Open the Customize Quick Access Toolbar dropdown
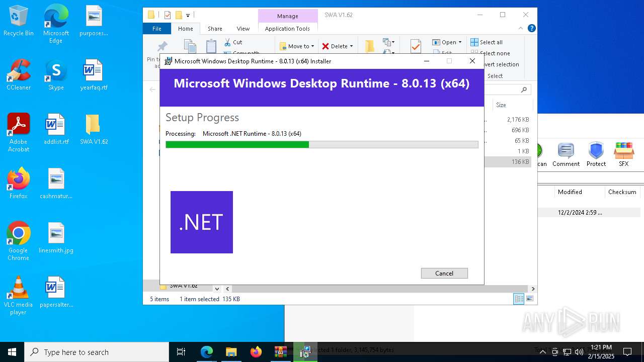This screenshot has height=362, width=644. (x=188, y=16)
